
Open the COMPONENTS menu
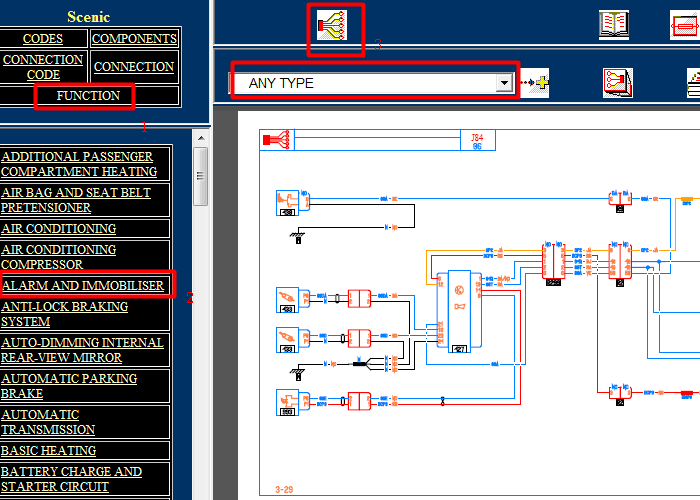pos(134,38)
